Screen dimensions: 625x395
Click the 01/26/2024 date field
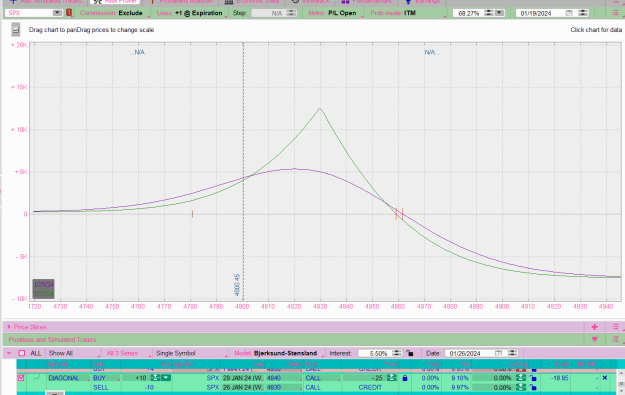tap(470, 353)
